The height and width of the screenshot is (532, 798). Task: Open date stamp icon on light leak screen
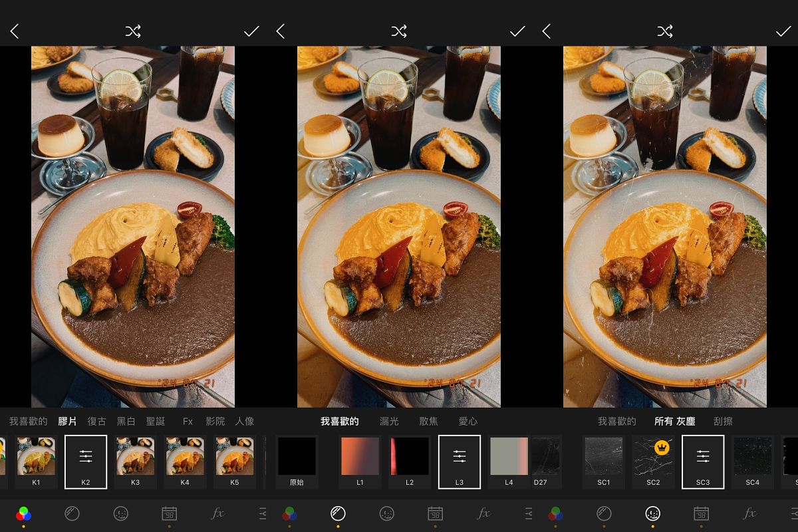435,513
